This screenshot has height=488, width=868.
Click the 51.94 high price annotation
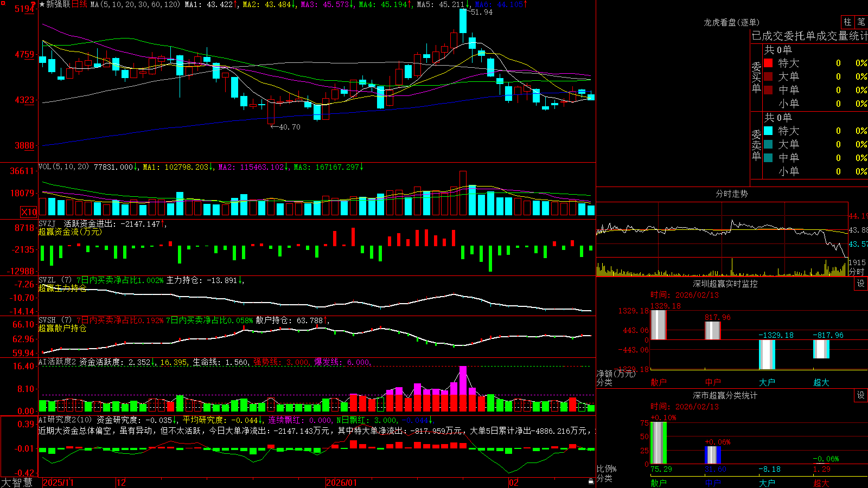481,12
